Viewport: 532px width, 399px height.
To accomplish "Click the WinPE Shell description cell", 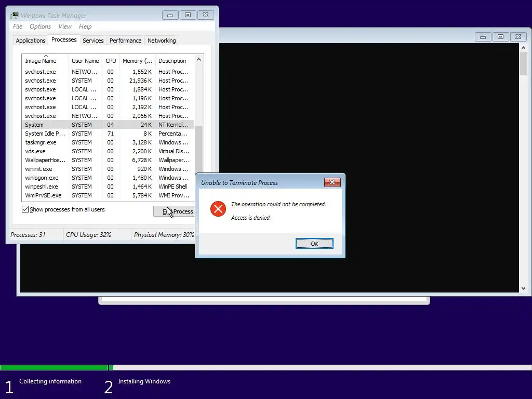I will pyautogui.click(x=172, y=187).
